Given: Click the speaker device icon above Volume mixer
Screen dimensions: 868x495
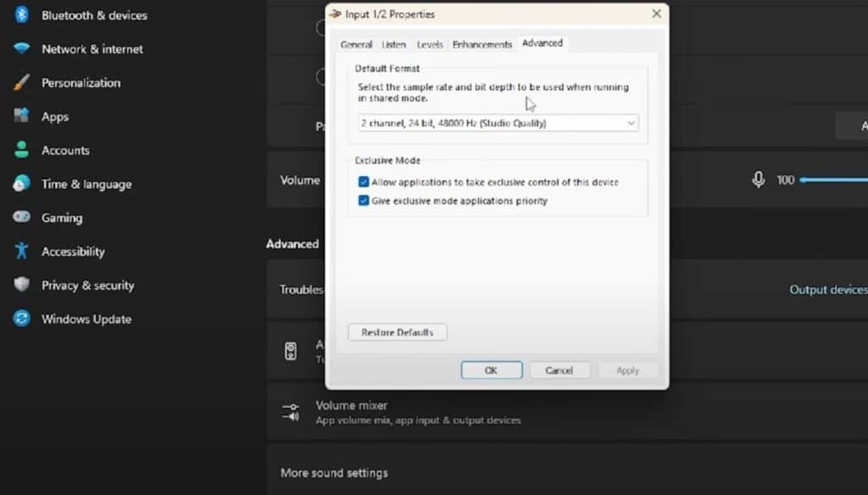Looking at the screenshot, I should (x=291, y=351).
